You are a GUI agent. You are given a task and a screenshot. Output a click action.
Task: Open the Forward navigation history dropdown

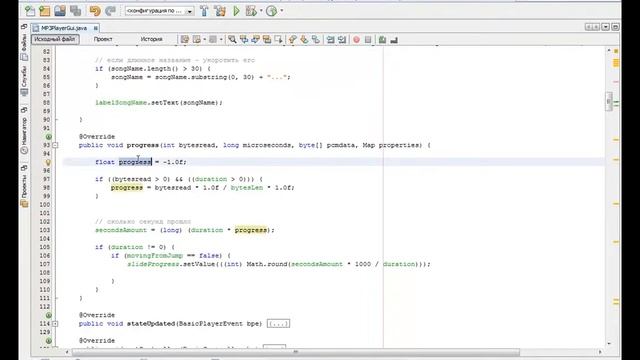tap(221, 40)
